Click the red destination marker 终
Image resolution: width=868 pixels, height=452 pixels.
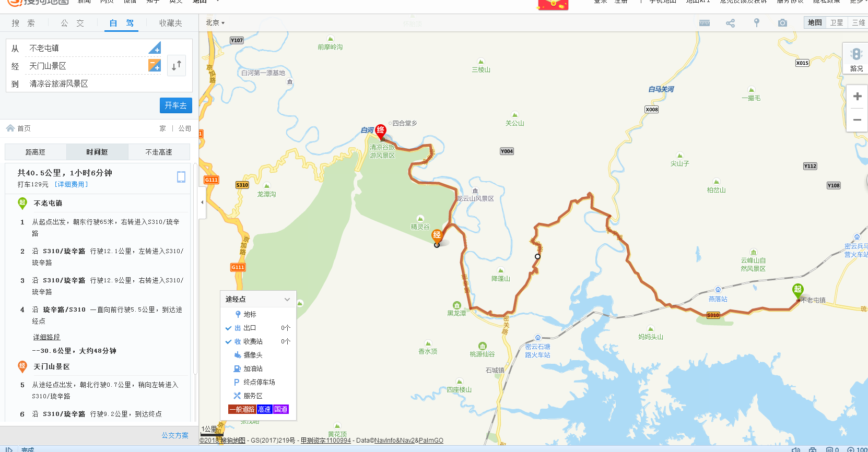tap(381, 131)
